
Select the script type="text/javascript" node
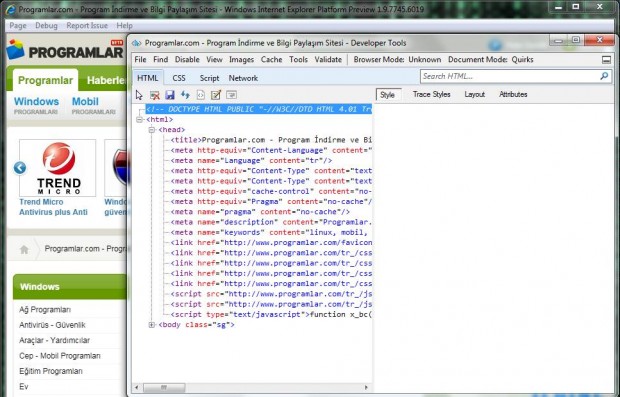point(271,315)
